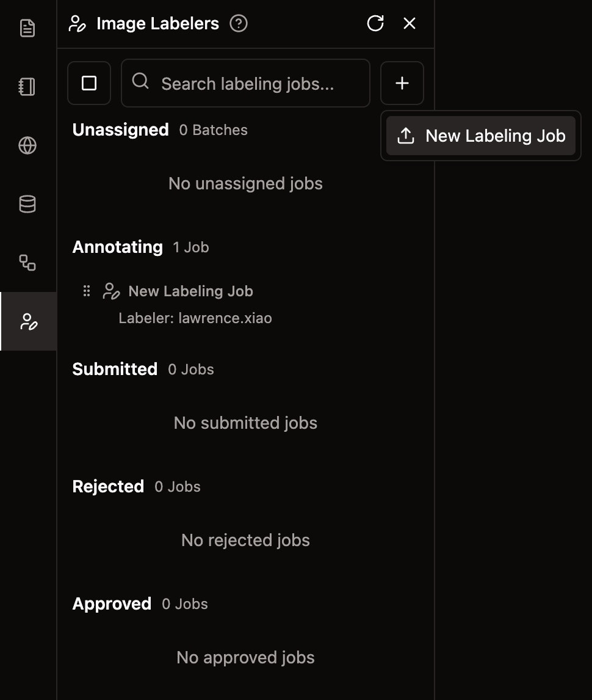Check the select-all checkbox above the list
Screen dimensions: 592x700
point(89,83)
